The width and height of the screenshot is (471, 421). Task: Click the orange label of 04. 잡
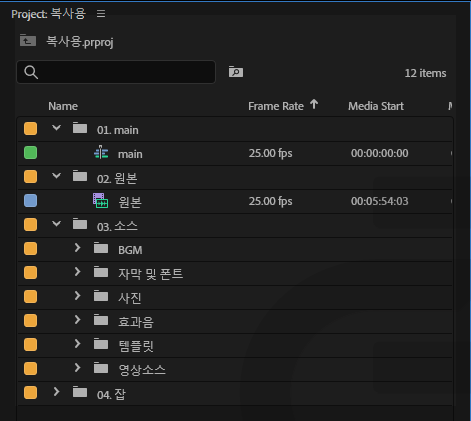click(x=30, y=393)
